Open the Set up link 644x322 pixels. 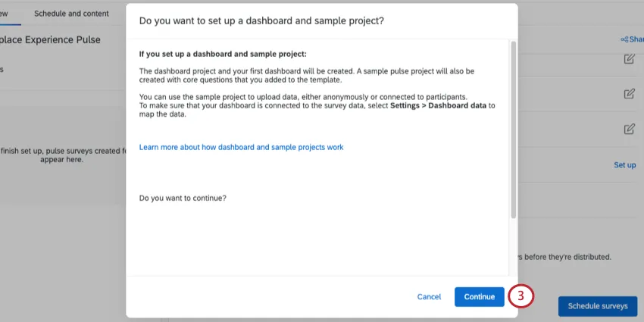[x=624, y=164]
